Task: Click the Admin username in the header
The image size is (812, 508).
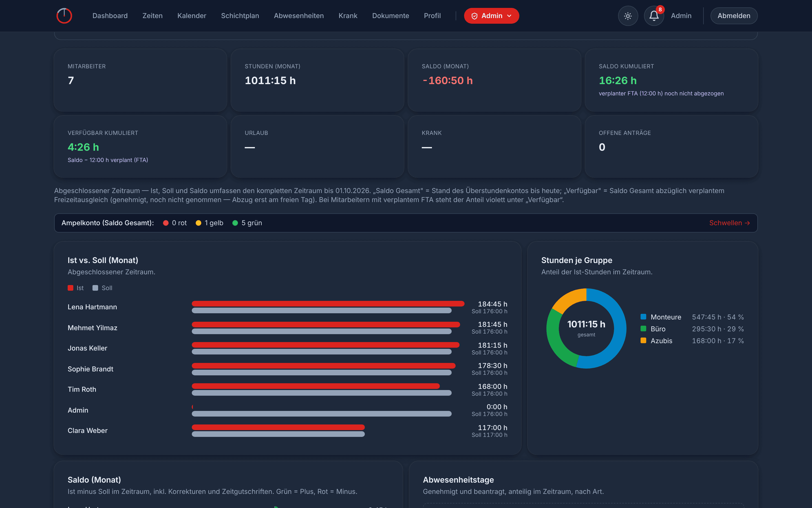Action: [x=681, y=16]
